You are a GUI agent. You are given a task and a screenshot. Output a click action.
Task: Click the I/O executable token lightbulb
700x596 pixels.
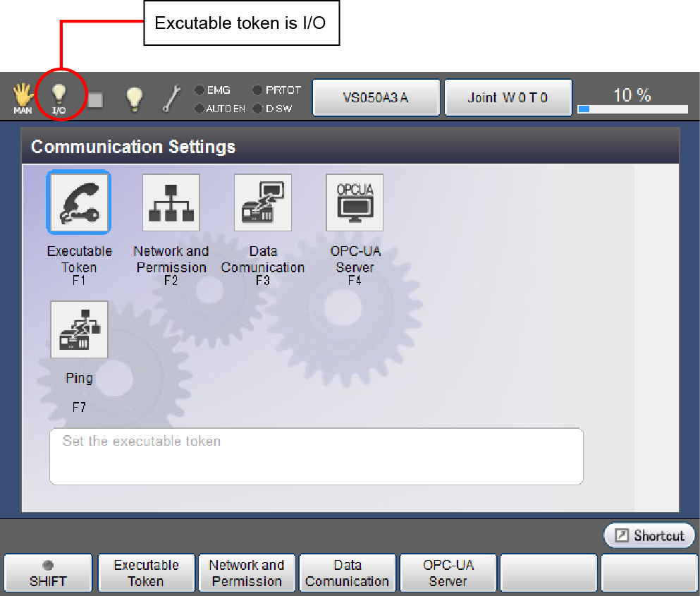60,97
